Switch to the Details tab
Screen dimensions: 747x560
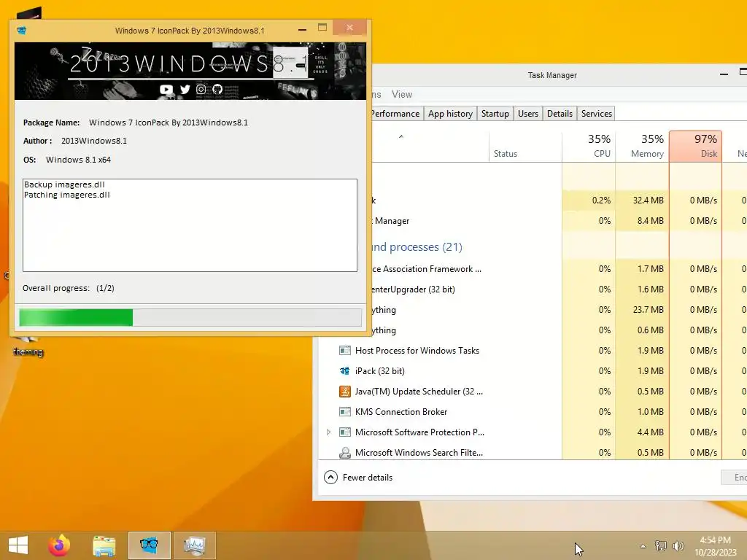pyautogui.click(x=560, y=114)
